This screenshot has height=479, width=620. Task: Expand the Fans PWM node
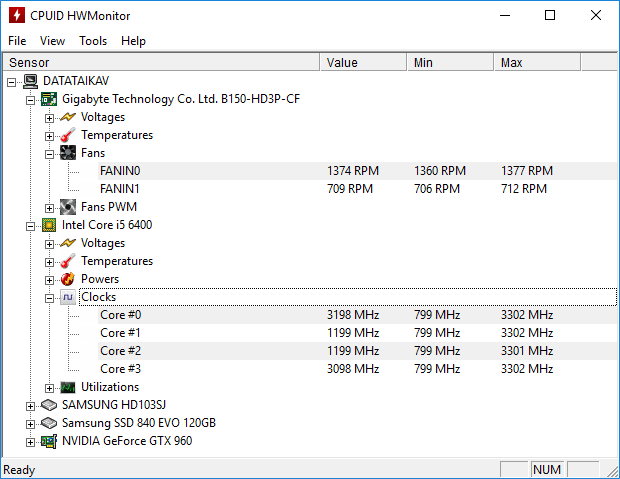tap(49, 208)
